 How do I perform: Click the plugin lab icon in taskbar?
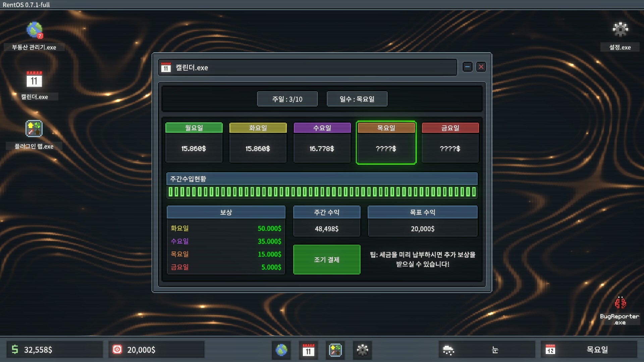click(x=335, y=350)
